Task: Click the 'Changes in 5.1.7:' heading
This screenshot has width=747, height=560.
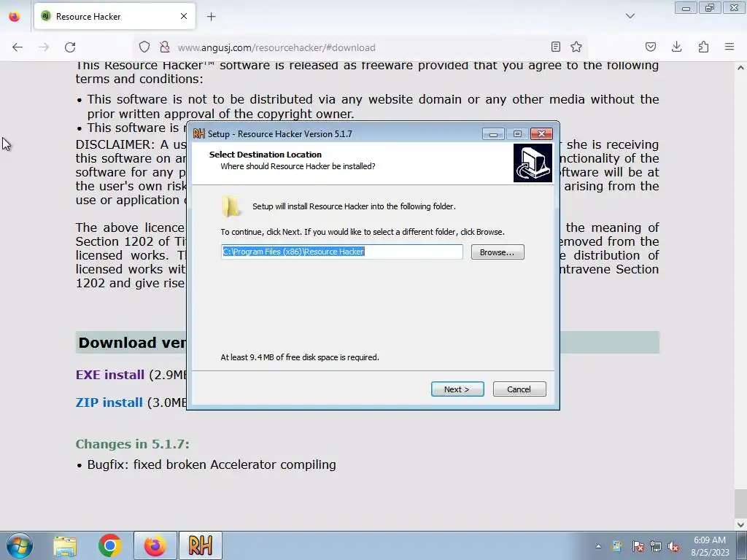Action: pyautogui.click(x=133, y=444)
